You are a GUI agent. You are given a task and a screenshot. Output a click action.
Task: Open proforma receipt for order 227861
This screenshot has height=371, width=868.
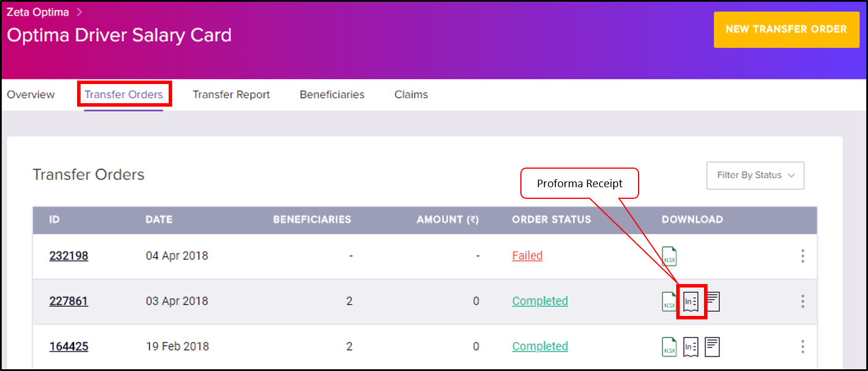691,301
